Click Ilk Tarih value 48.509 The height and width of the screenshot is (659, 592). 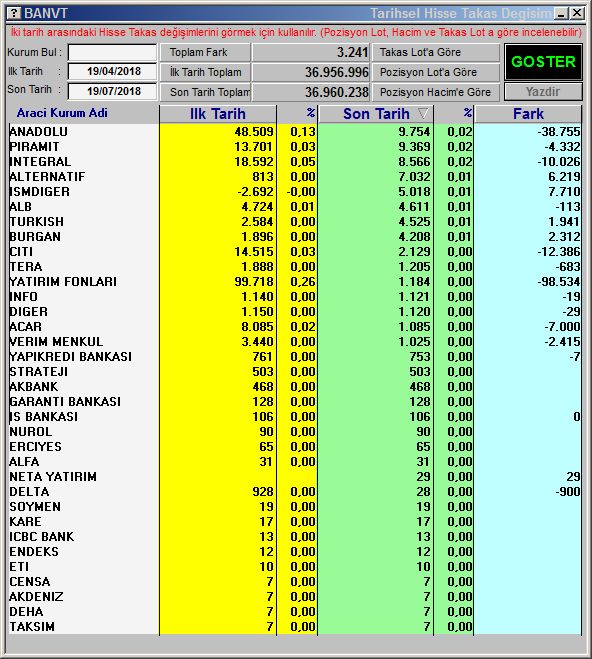[254, 132]
